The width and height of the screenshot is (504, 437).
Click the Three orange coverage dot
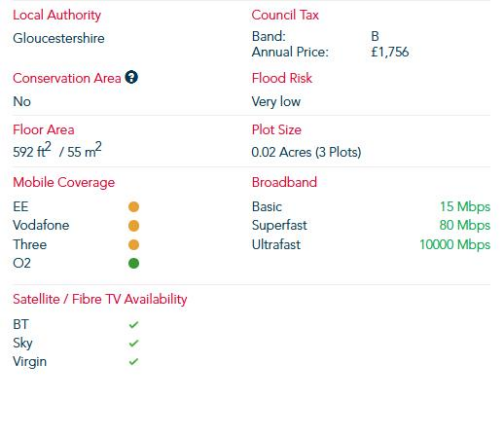point(134,245)
